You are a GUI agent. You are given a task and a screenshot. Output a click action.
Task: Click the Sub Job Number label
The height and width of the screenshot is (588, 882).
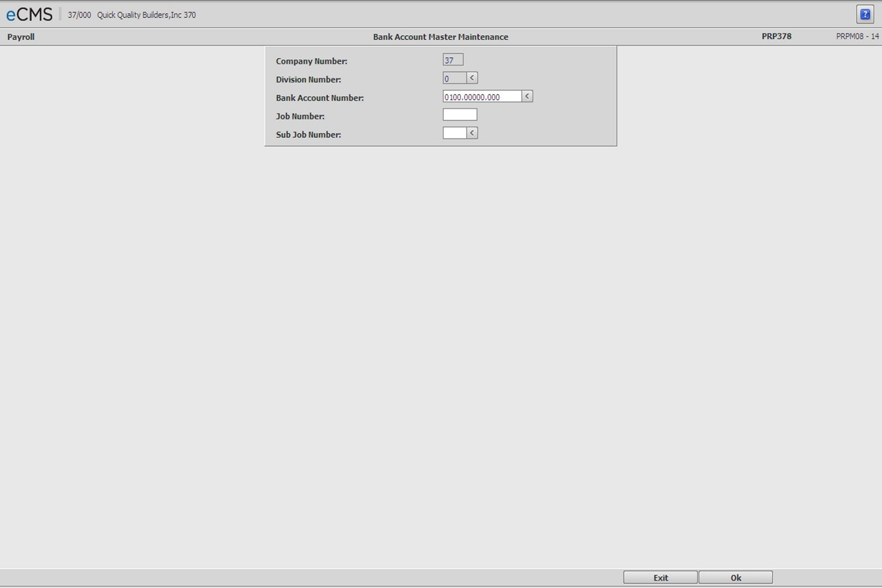[308, 135]
